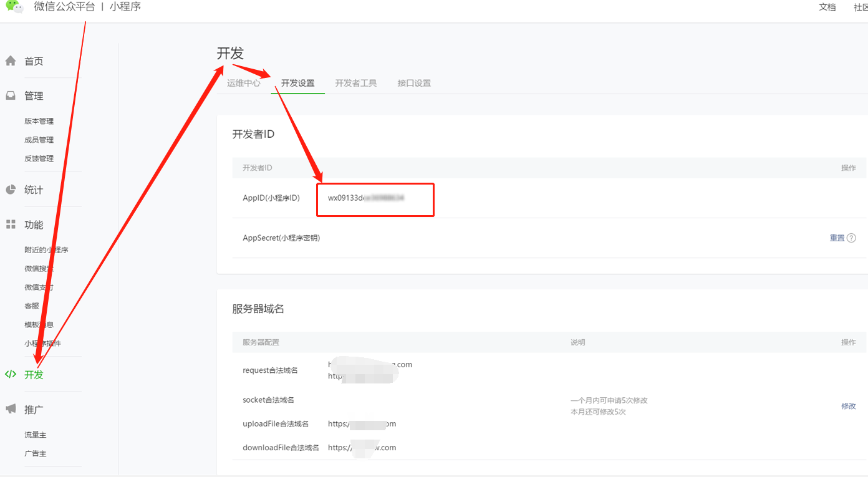Click AppSecret(小程序密钥) label
Screen dimensions: 868x477
tap(281, 238)
